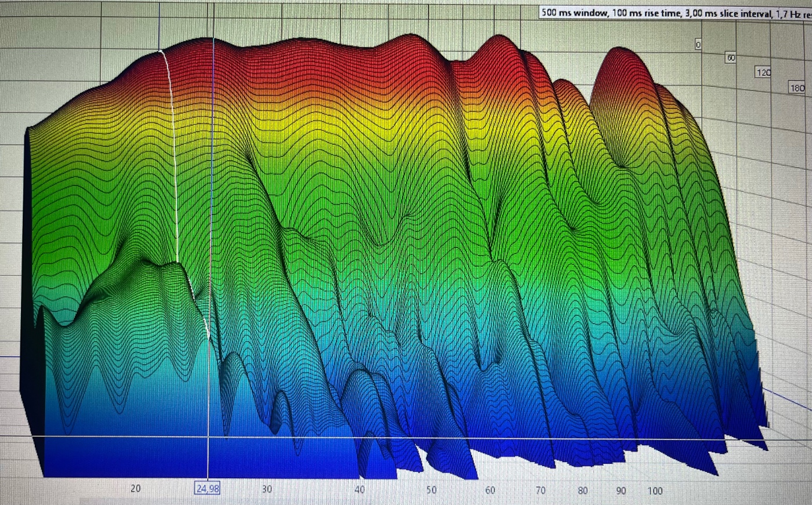
Task: Click the 30 Hz frequency axis label
Action: click(x=266, y=489)
